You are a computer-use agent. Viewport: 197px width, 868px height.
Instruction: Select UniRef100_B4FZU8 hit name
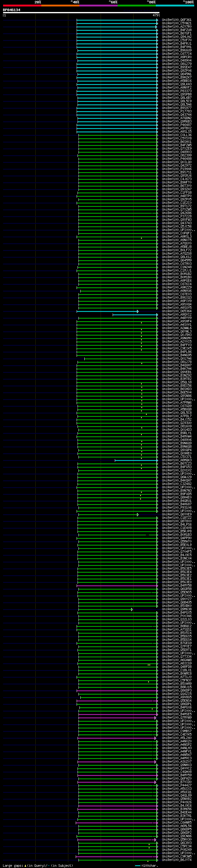click(x=177, y=30)
